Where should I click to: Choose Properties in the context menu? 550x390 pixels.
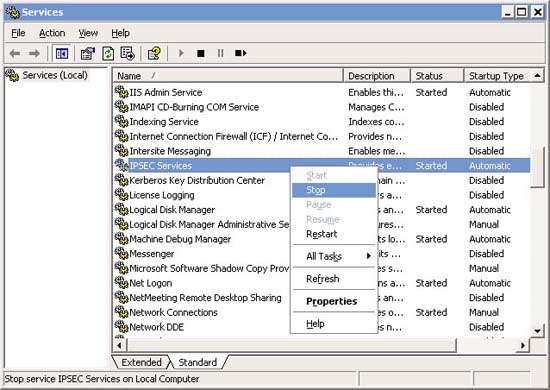pyautogui.click(x=334, y=301)
